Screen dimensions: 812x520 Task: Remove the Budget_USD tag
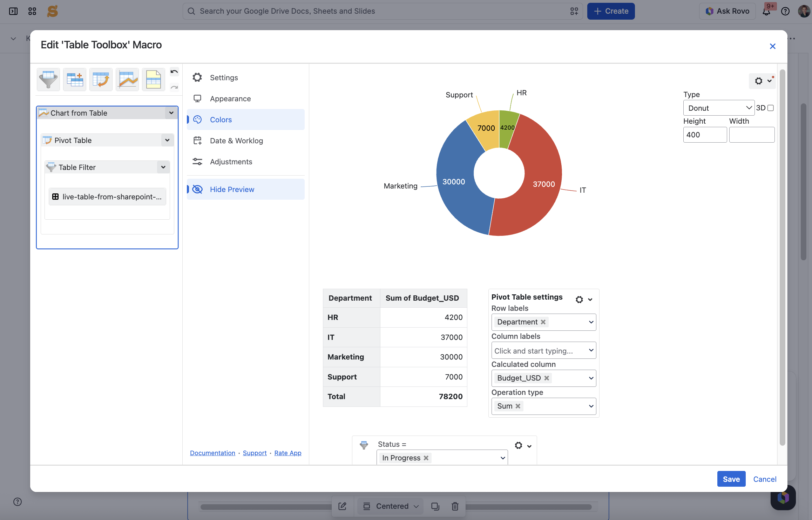click(x=547, y=378)
